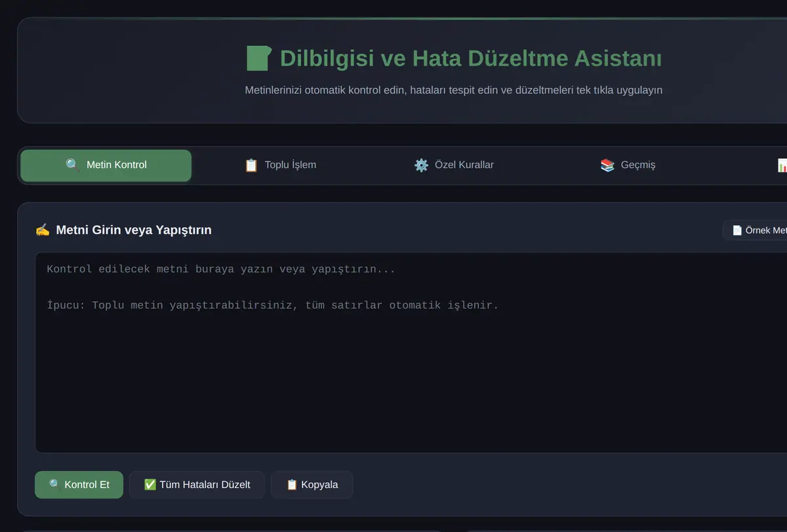Open the cut-off chart icon tab
This screenshot has height=532, width=787.
[x=782, y=165]
